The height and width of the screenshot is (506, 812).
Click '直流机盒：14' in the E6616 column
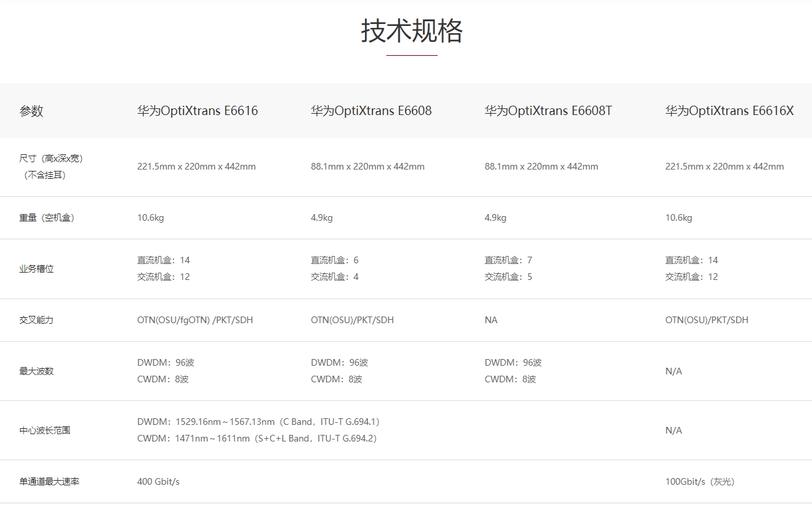pos(164,261)
